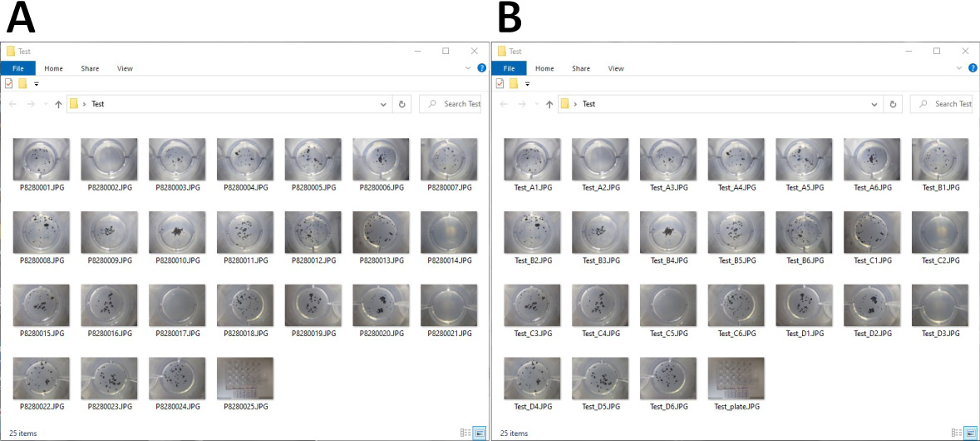This screenshot has width=980, height=441.
Task: Click the help icon in window B
Action: [x=973, y=68]
